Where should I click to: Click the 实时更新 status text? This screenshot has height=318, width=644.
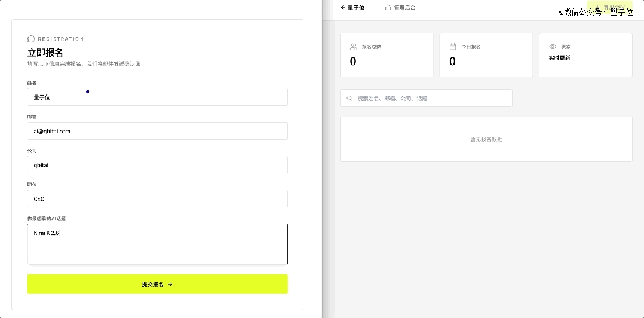coord(559,58)
